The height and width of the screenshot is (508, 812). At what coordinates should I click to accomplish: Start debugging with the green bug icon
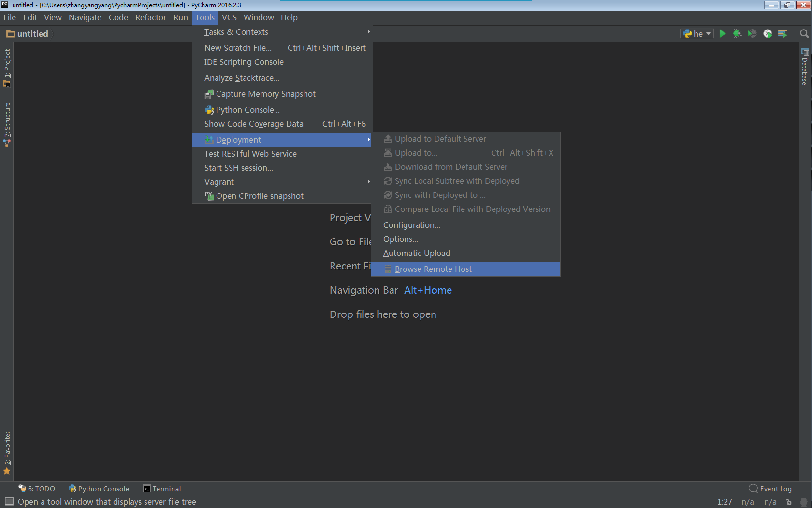tap(737, 33)
